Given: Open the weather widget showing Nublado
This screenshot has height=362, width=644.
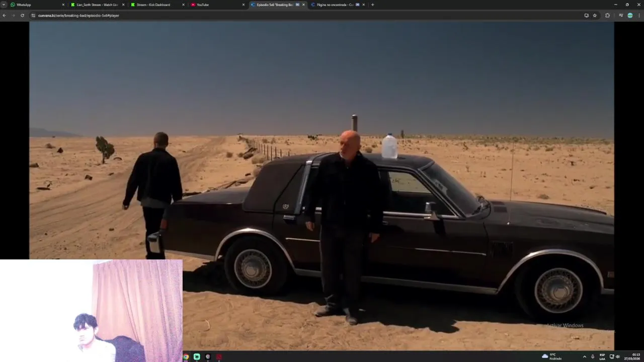Looking at the screenshot, I should pos(552,356).
